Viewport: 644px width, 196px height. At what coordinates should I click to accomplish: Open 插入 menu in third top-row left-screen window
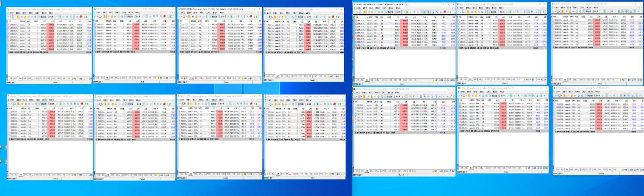pyautogui.click(x=195, y=13)
